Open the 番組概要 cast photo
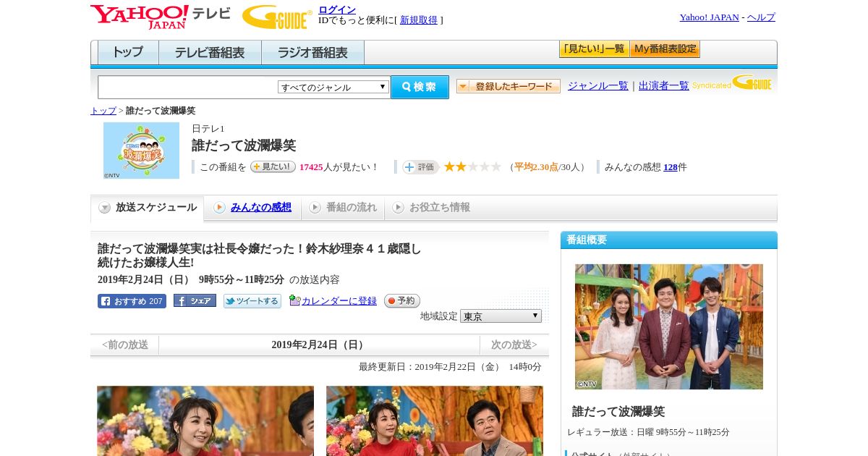 point(669,326)
